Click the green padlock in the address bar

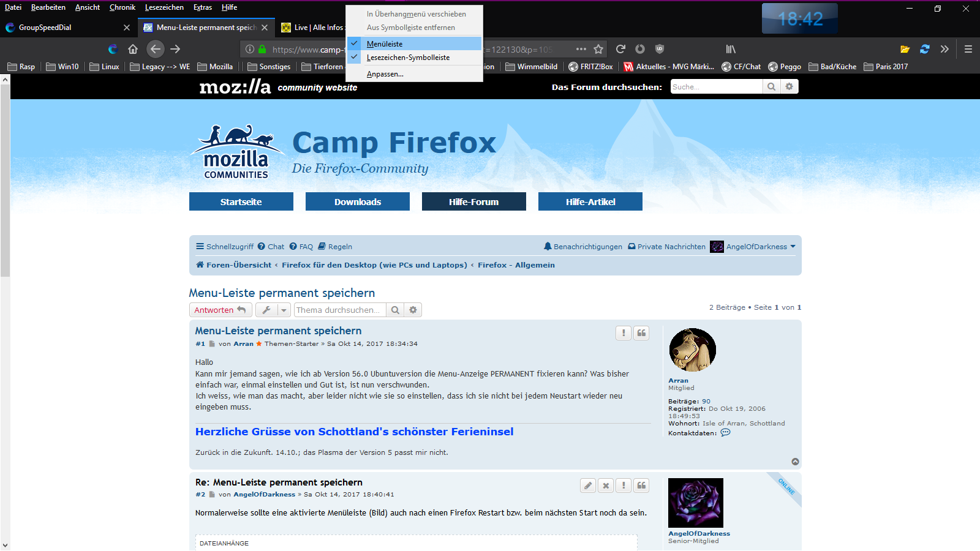[262, 49]
